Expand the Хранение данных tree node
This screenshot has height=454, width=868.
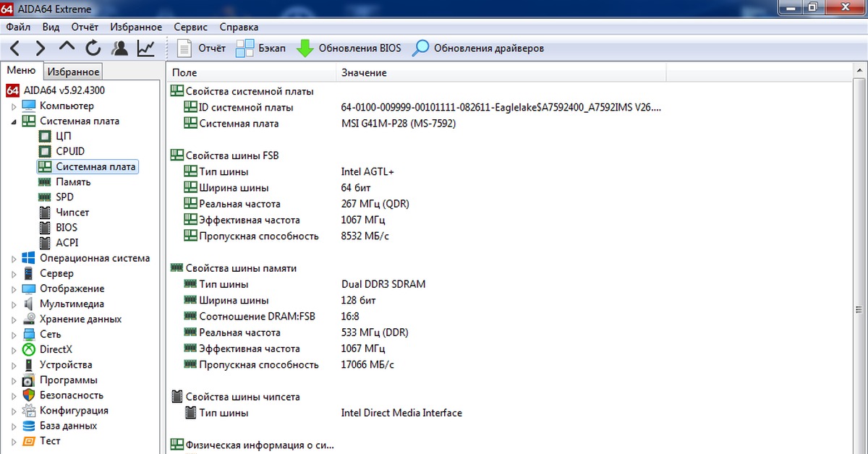[x=14, y=320]
